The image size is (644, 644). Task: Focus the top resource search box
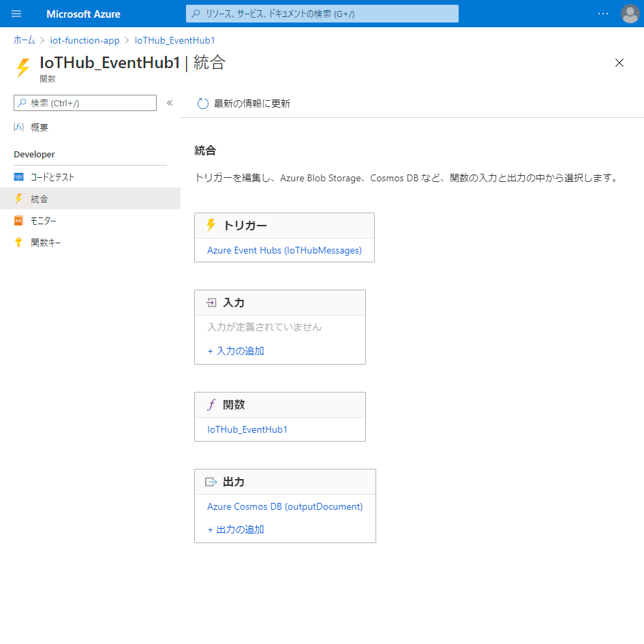point(322,14)
